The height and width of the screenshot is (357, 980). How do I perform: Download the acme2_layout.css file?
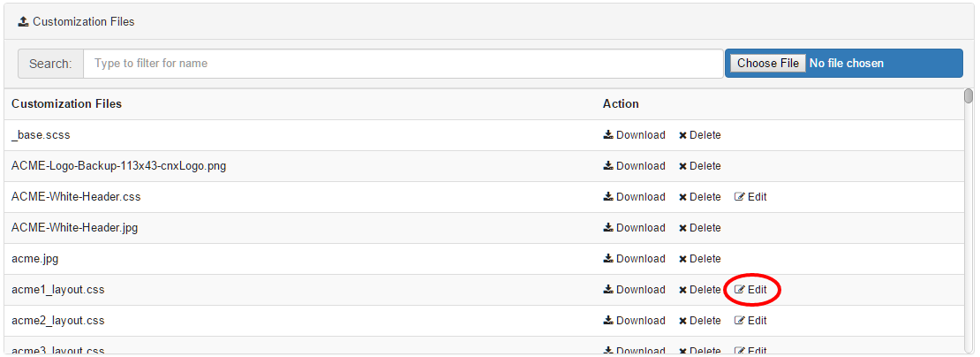(634, 321)
